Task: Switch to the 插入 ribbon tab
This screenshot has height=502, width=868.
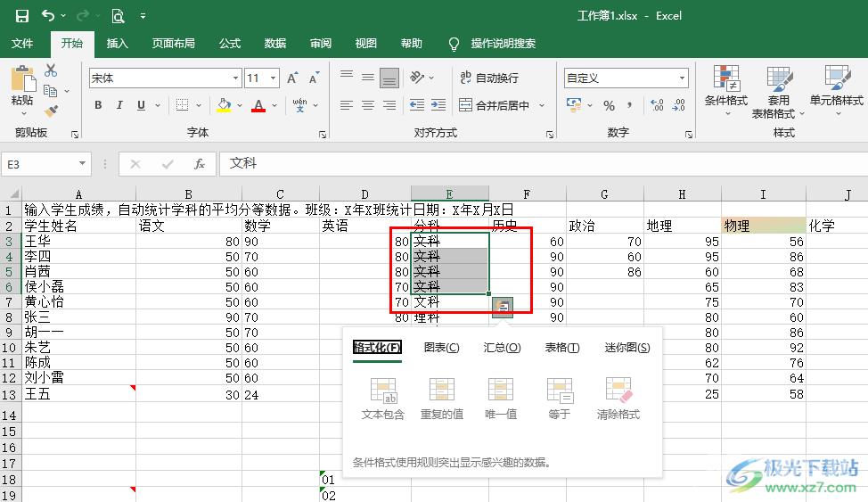Action: tap(118, 43)
